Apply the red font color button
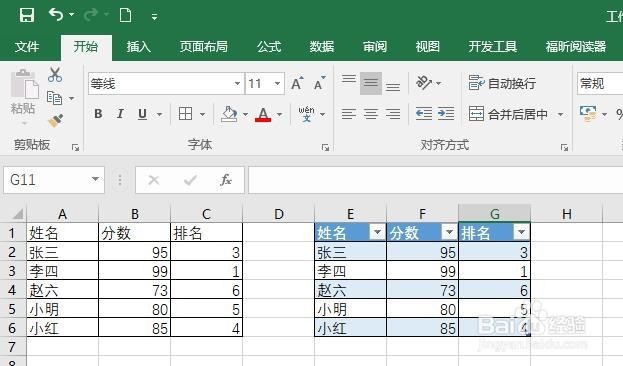Viewport: 623px width, 366px height. point(263,114)
